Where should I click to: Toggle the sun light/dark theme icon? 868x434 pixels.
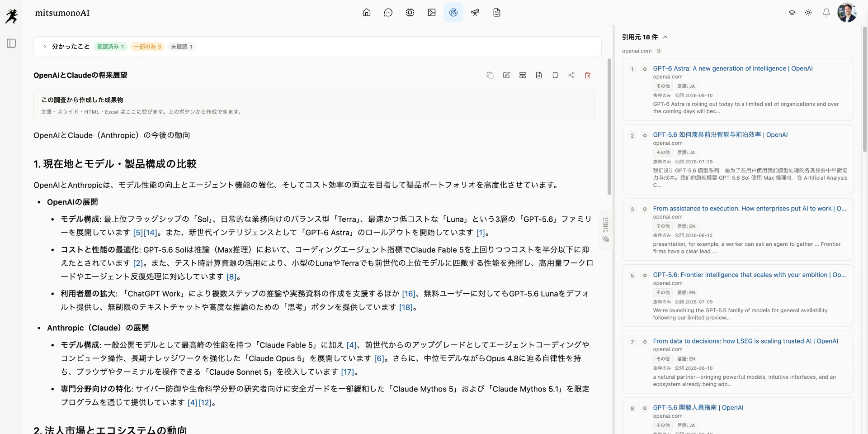click(x=808, y=13)
